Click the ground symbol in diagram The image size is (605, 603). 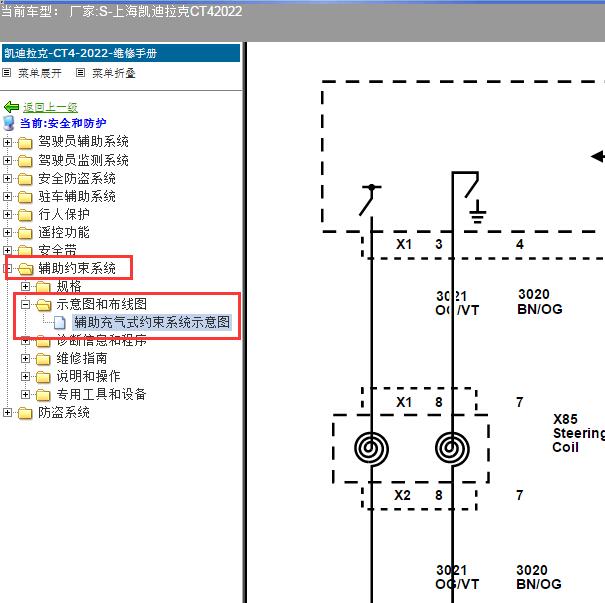click(477, 212)
